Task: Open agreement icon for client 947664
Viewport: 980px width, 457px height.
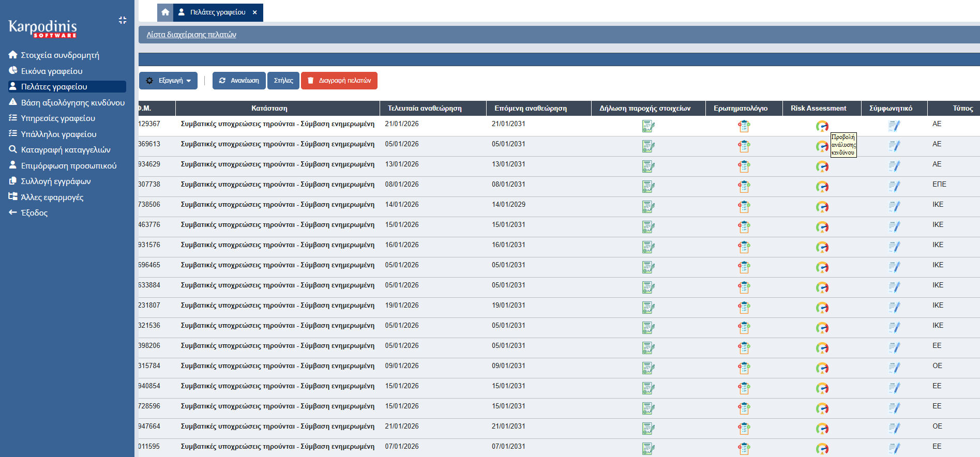Action: (x=894, y=429)
